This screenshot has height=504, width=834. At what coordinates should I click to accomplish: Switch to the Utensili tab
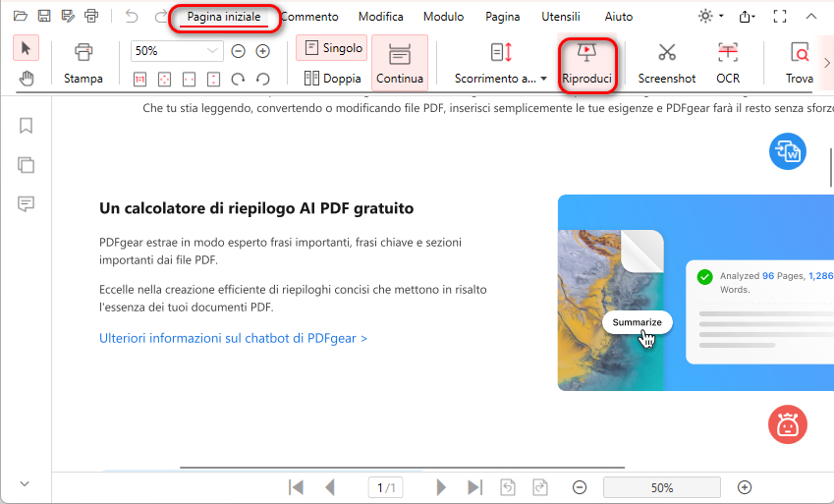(x=561, y=17)
